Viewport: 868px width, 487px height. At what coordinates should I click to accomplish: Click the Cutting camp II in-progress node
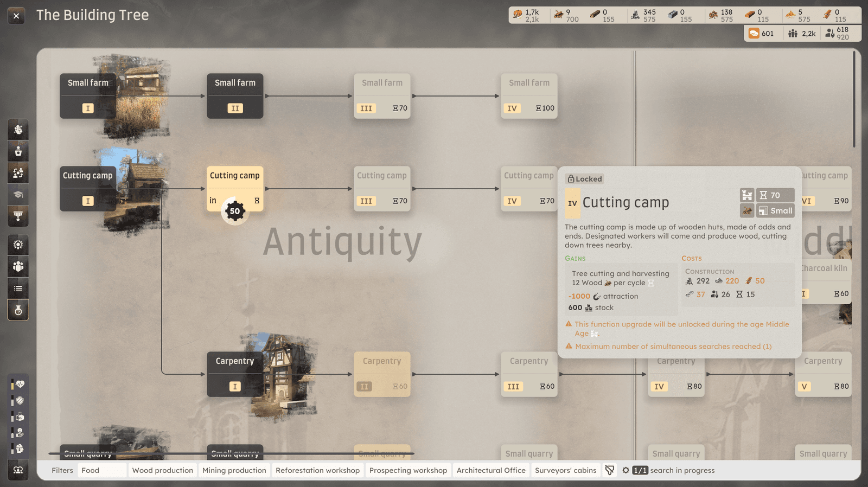point(235,189)
